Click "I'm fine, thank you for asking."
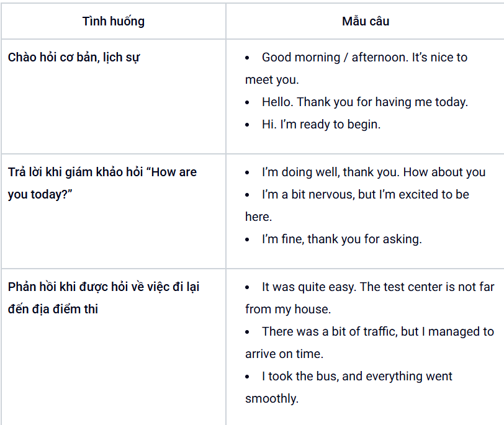Viewport: 504px width, 425px height. 341,239
